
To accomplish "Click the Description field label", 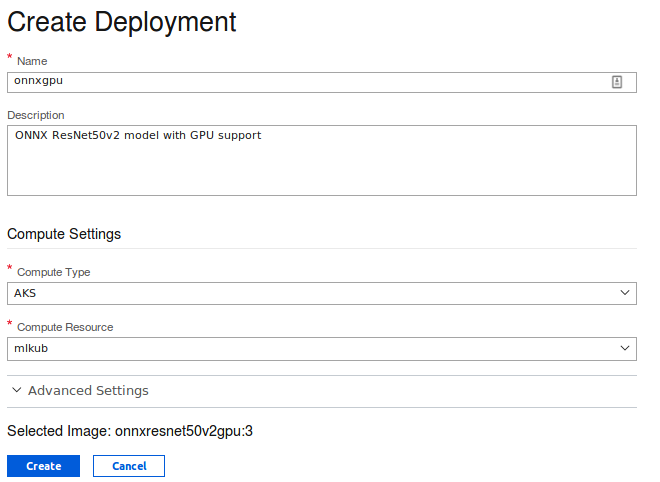I will pyautogui.click(x=36, y=116).
